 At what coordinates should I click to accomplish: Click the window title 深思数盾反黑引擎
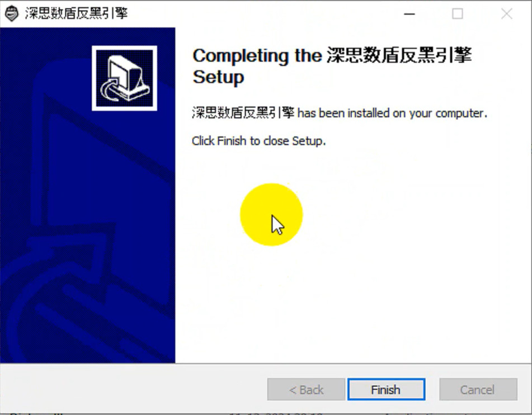point(76,13)
